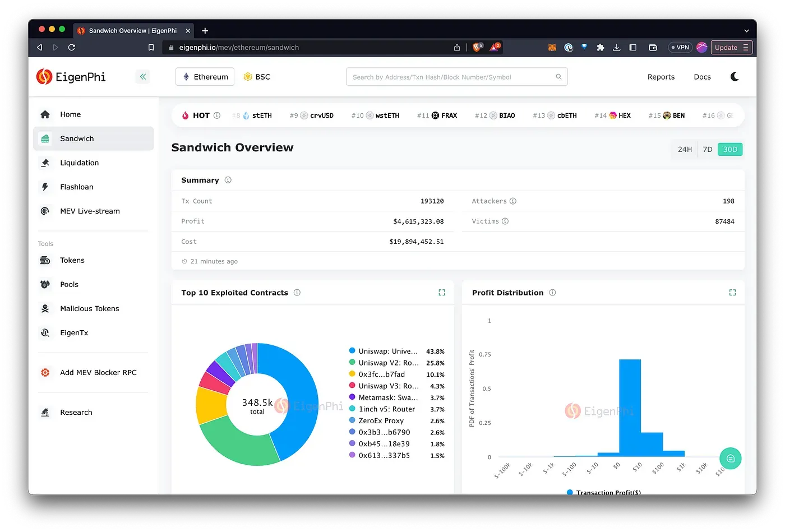
Task: Open the Docs link
Action: coord(702,77)
